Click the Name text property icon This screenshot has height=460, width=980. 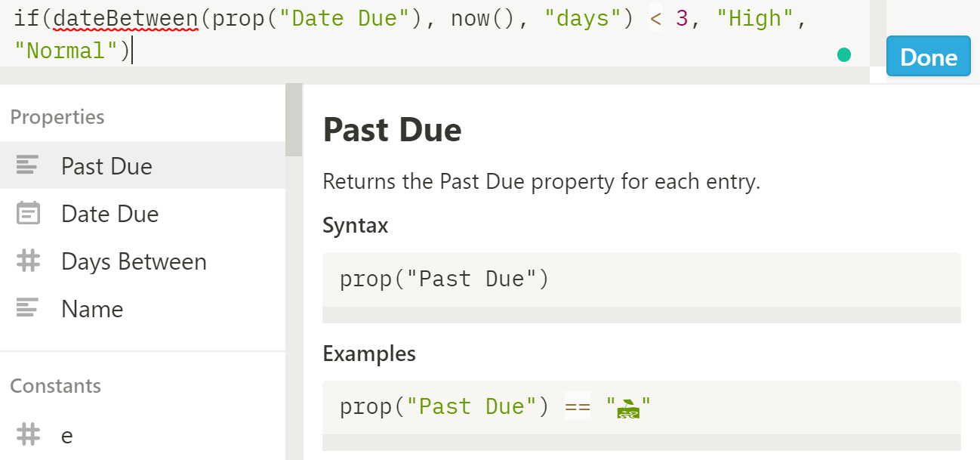click(27, 308)
